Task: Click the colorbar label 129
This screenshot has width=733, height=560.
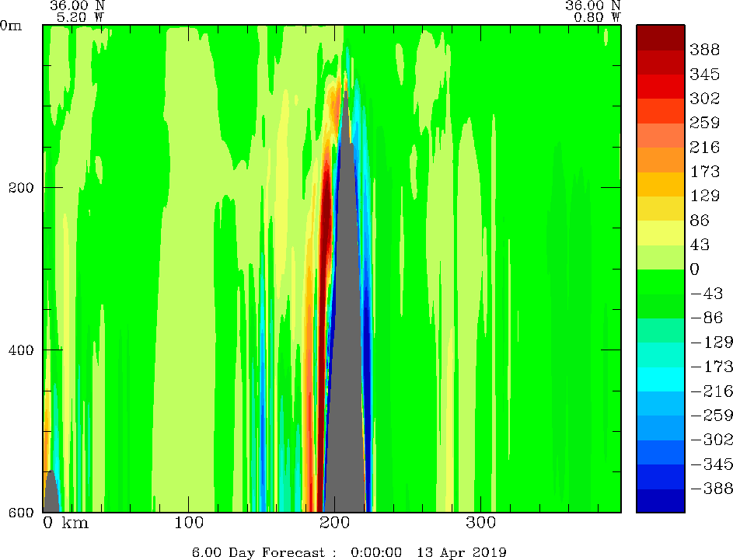Action: (x=704, y=196)
